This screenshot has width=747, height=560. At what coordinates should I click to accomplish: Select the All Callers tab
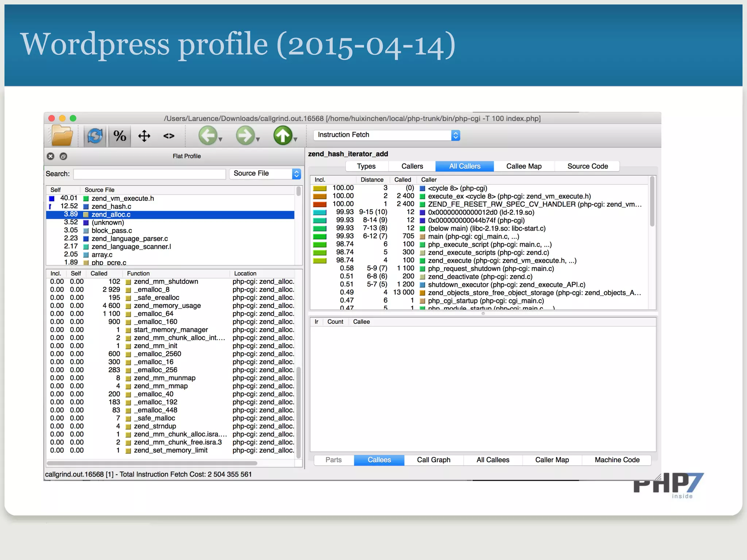tap(465, 166)
